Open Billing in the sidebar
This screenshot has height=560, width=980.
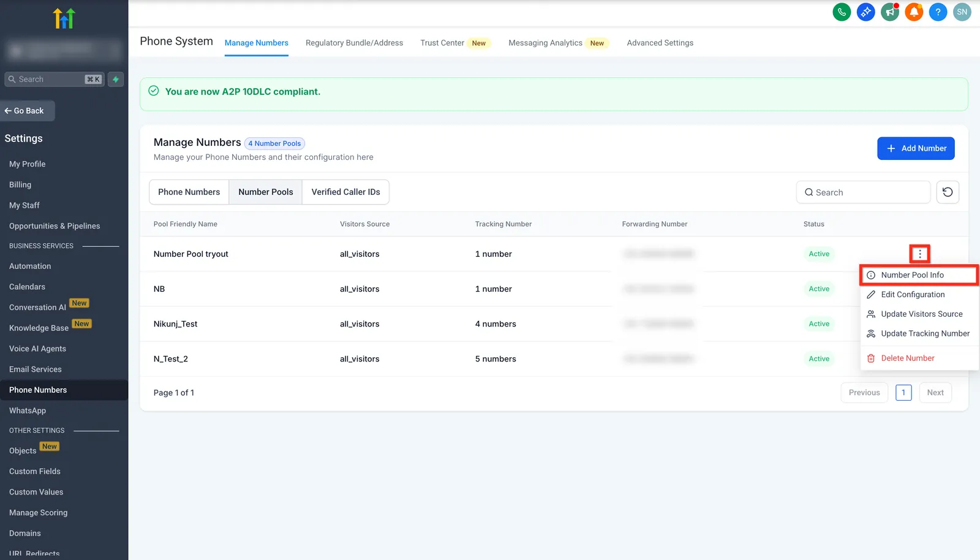20,185
